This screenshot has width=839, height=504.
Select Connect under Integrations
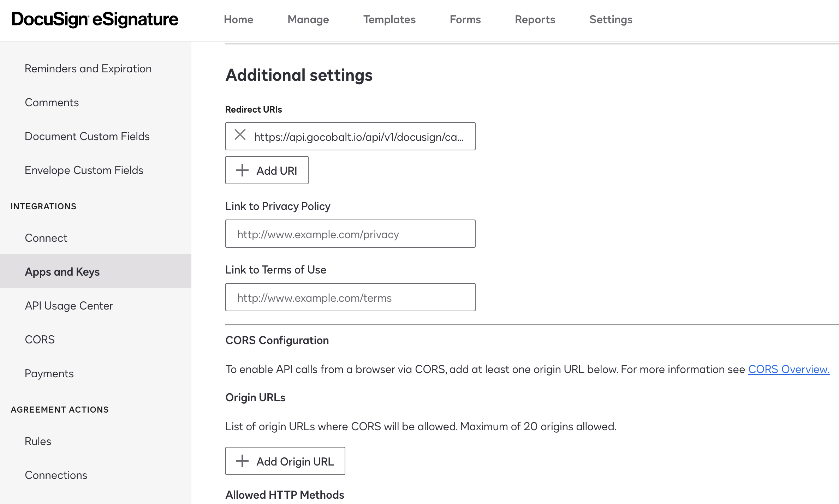(x=46, y=238)
